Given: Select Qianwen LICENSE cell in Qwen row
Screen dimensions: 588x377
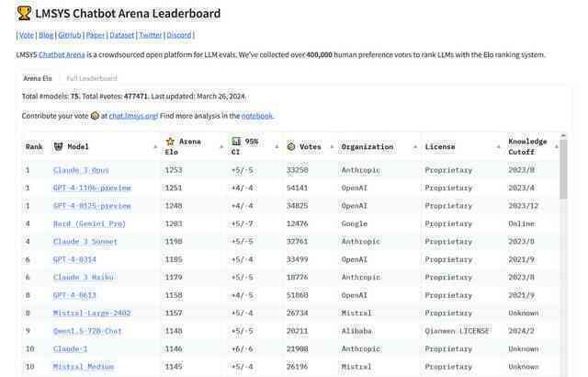Looking at the screenshot, I should (x=458, y=331).
